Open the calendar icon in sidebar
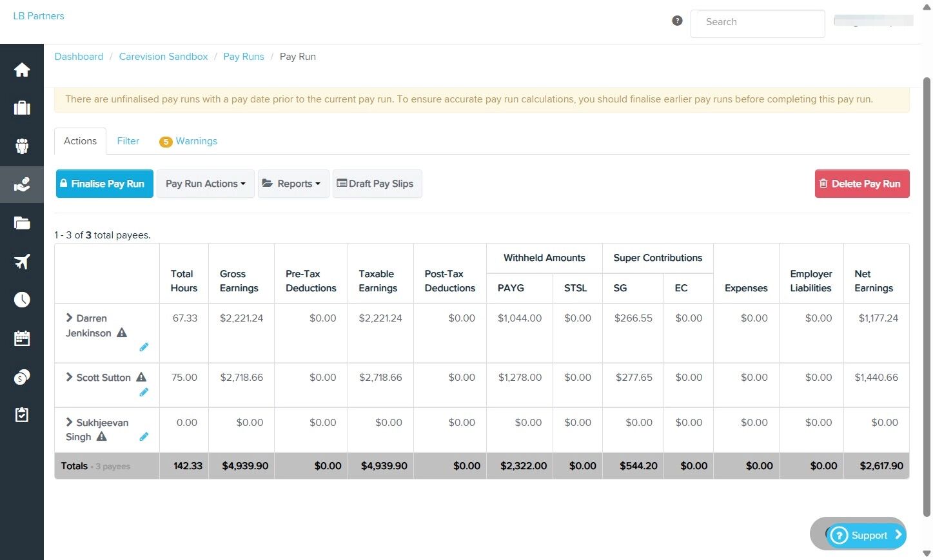933x560 pixels. click(22, 338)
